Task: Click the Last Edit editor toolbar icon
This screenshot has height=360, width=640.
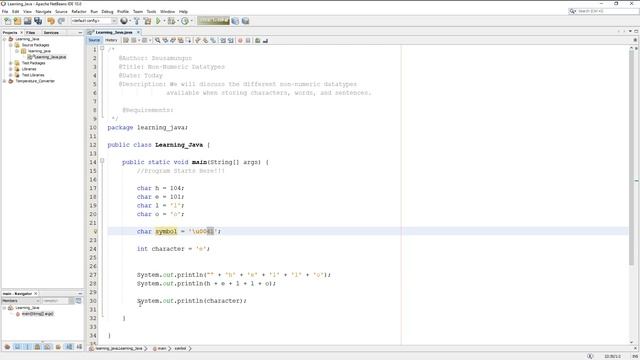Action: click(126, 40)
